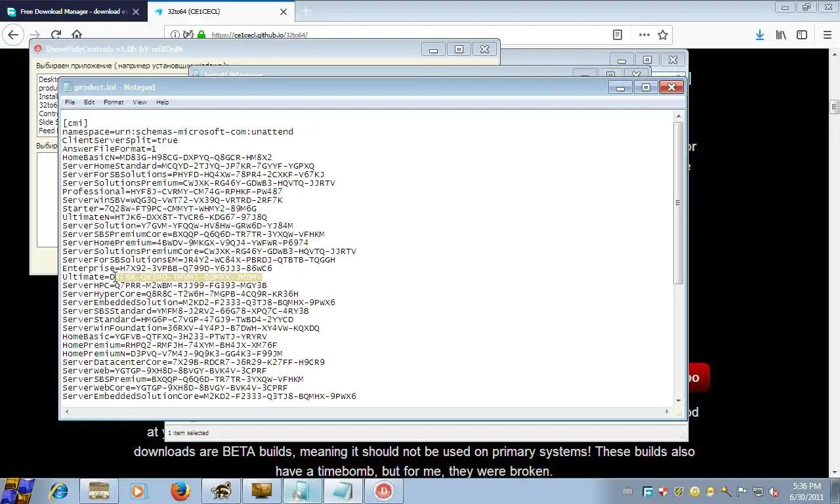Bookmark this page with star icon
Screen dimensions: 840x504
coord(663,35)
